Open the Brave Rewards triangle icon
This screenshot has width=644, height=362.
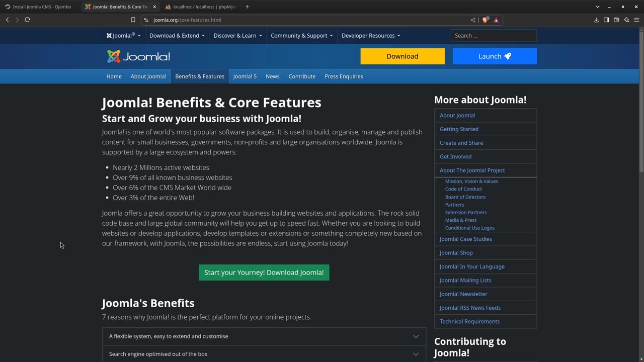point(496,20)
